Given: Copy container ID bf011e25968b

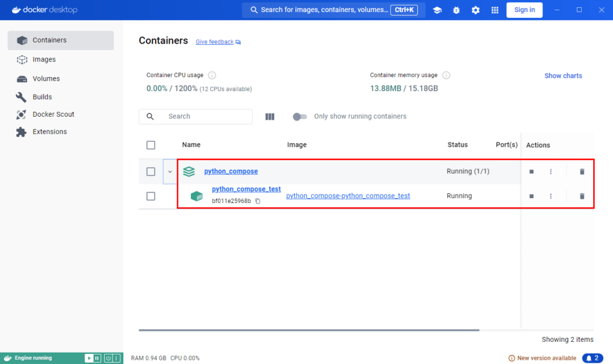Looking at the screenshot, I should (x=258, y=201).
